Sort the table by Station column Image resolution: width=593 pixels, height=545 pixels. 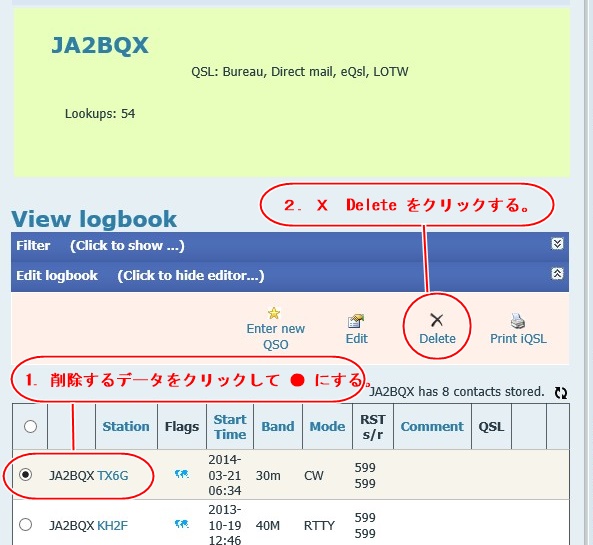click(x=126, y=427)
